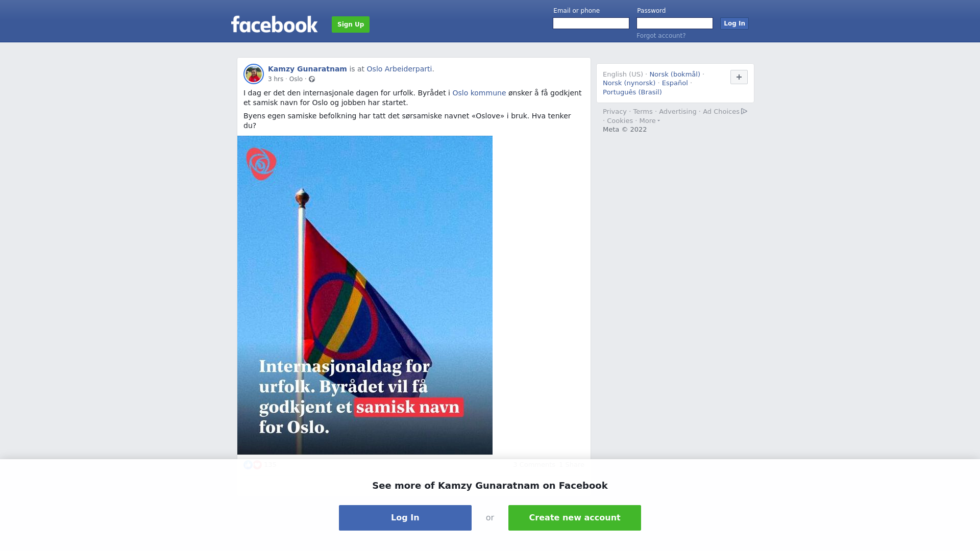This screenshot has height=551, width=980.
Task: Click the Facebook logo in header
Action: coord(274,24)
